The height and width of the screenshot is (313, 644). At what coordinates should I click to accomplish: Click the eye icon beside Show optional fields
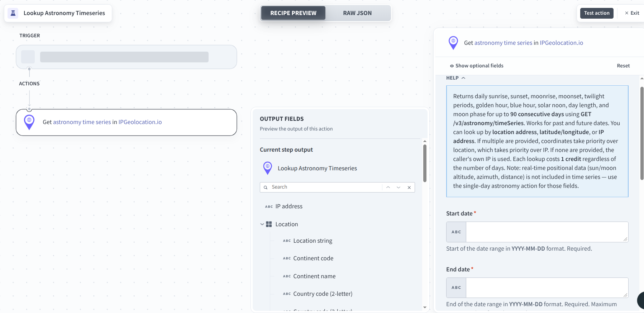coord(452,66)
